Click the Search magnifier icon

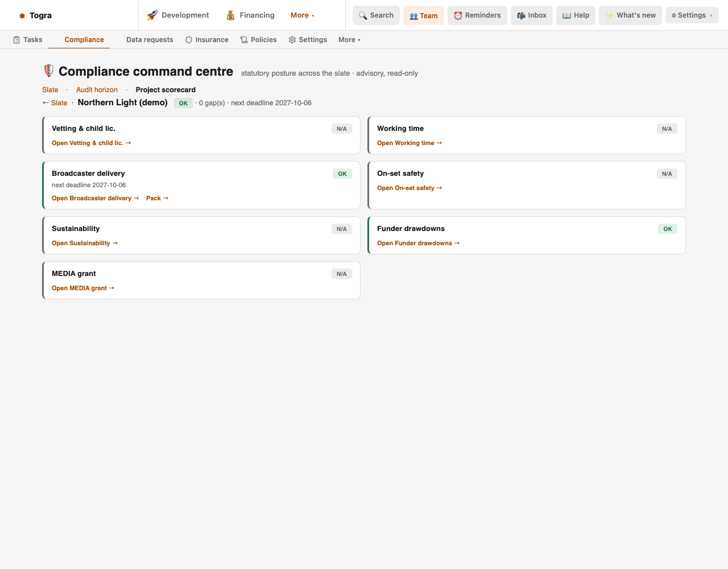click(363, 15)
